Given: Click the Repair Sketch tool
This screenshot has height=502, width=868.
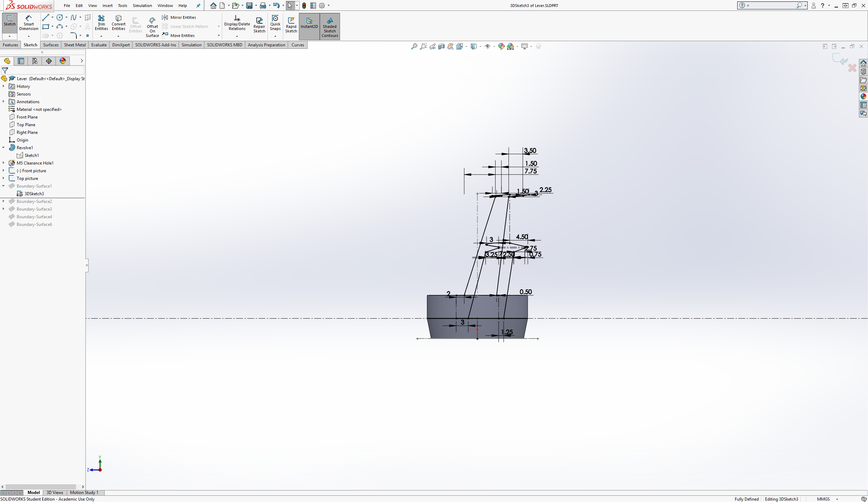Looking at the screenshot, I should [x=259, y=24].
